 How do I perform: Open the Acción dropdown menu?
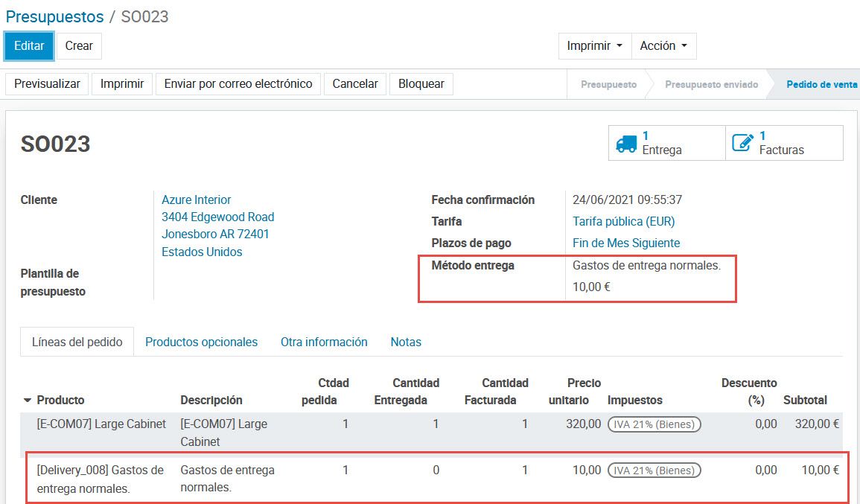tap(663, 45)
